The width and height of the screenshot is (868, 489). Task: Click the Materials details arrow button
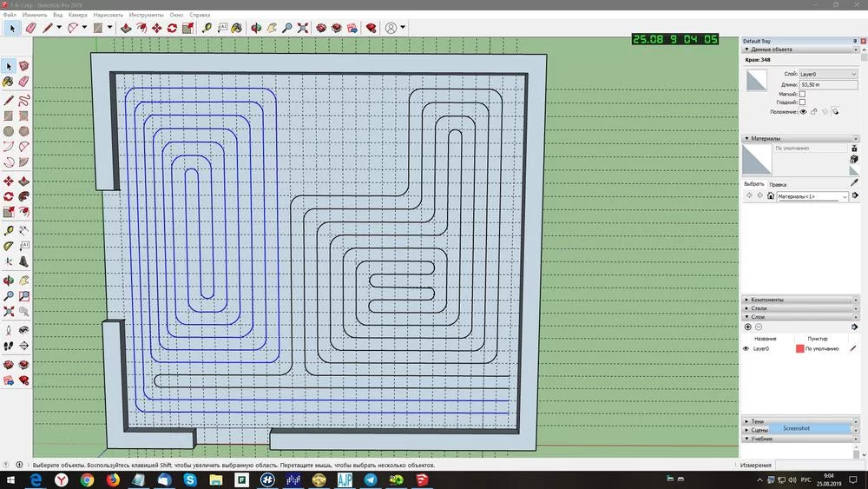point(855,195)
